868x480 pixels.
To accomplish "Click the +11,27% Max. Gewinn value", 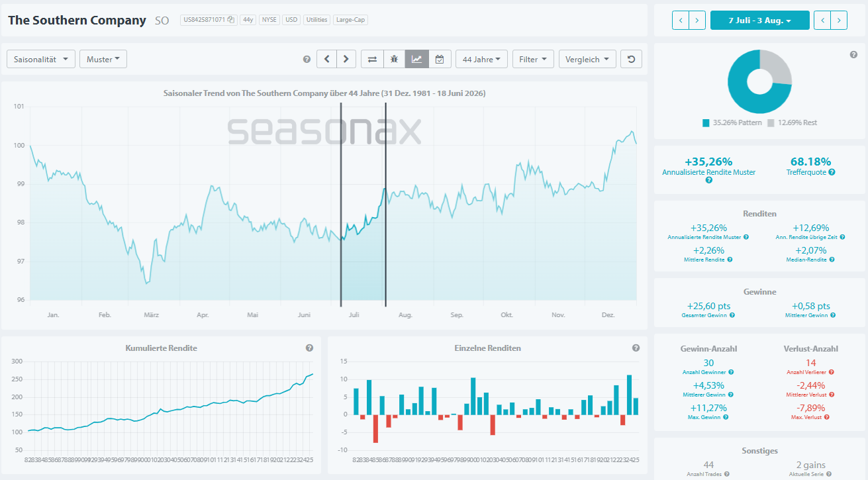I will [x=708, y=408].
